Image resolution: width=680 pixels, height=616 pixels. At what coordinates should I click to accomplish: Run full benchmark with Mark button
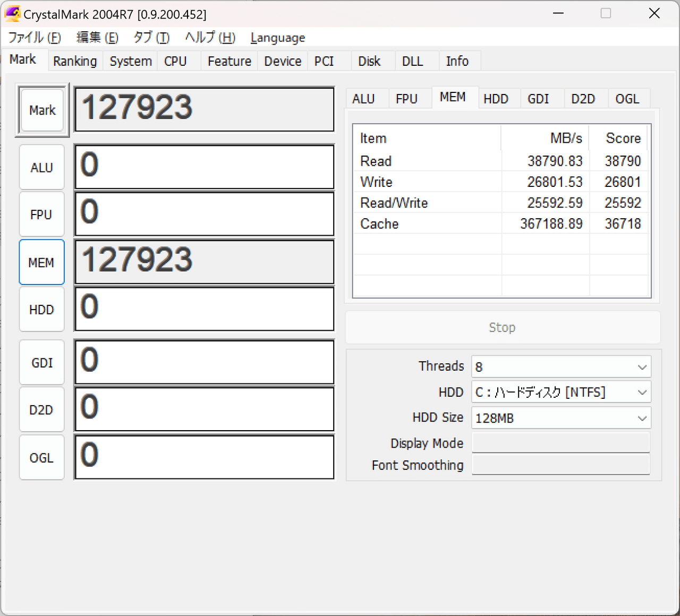point(42,110)
